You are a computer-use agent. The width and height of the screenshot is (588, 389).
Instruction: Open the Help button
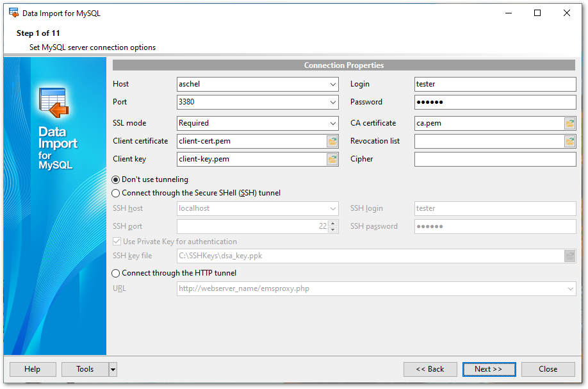(x=33, y=370)
